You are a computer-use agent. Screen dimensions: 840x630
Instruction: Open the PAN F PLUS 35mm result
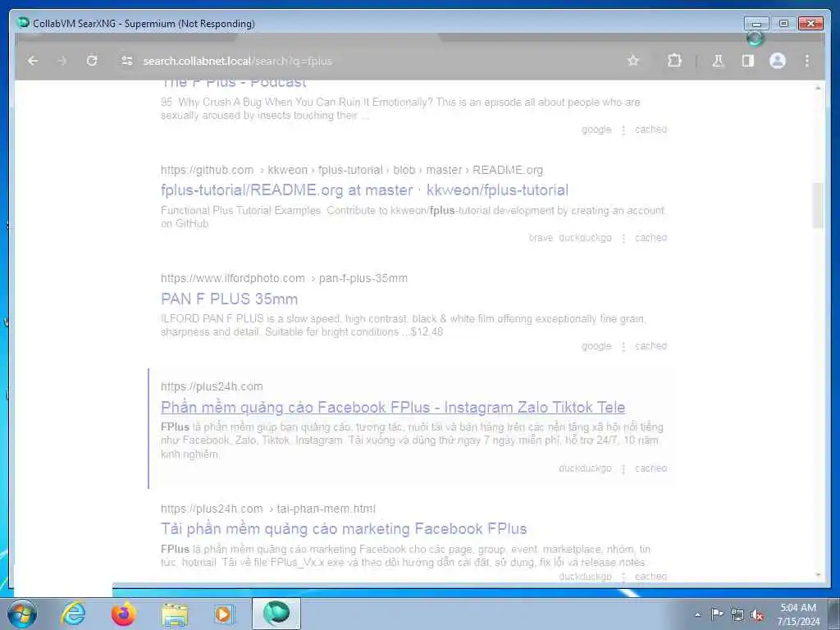coord(230,299)
